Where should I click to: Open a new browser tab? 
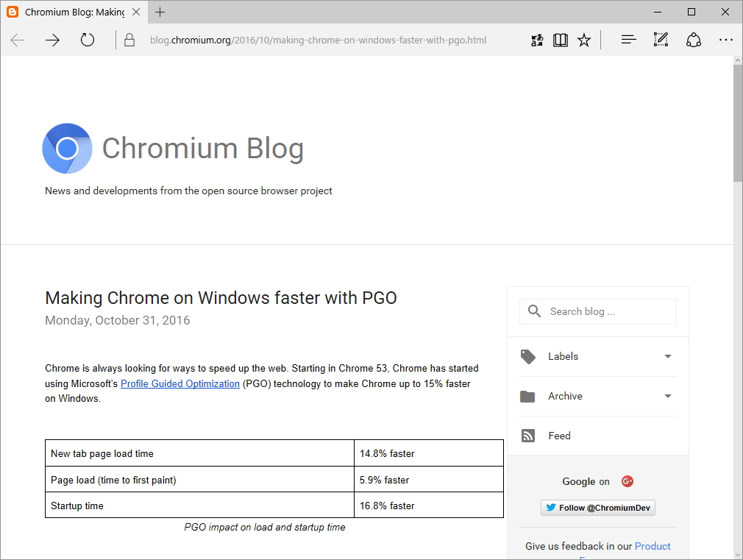[160, 12]
